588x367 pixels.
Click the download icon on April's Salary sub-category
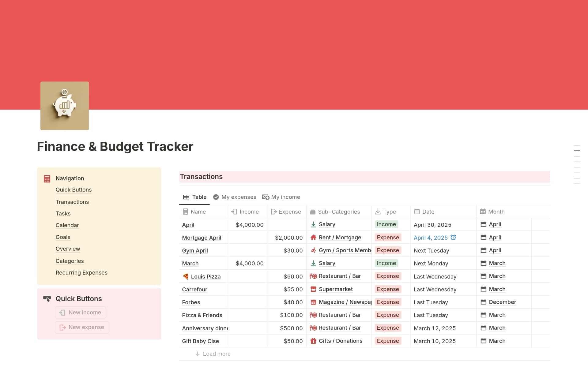313,224
